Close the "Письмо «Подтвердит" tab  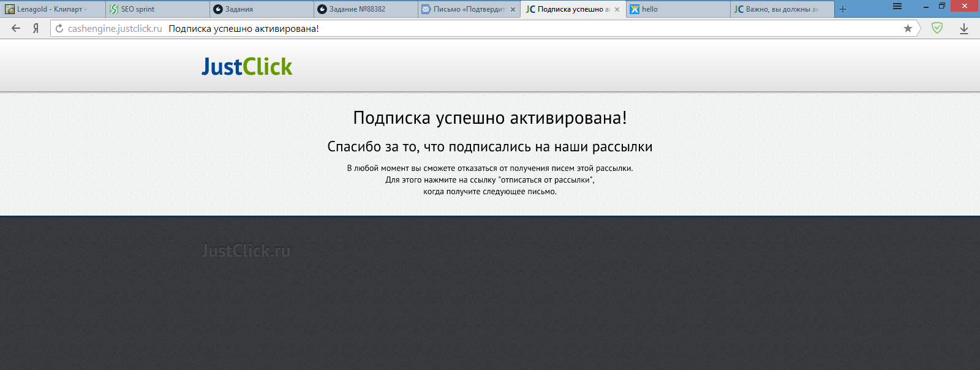[x=513, y=9]
